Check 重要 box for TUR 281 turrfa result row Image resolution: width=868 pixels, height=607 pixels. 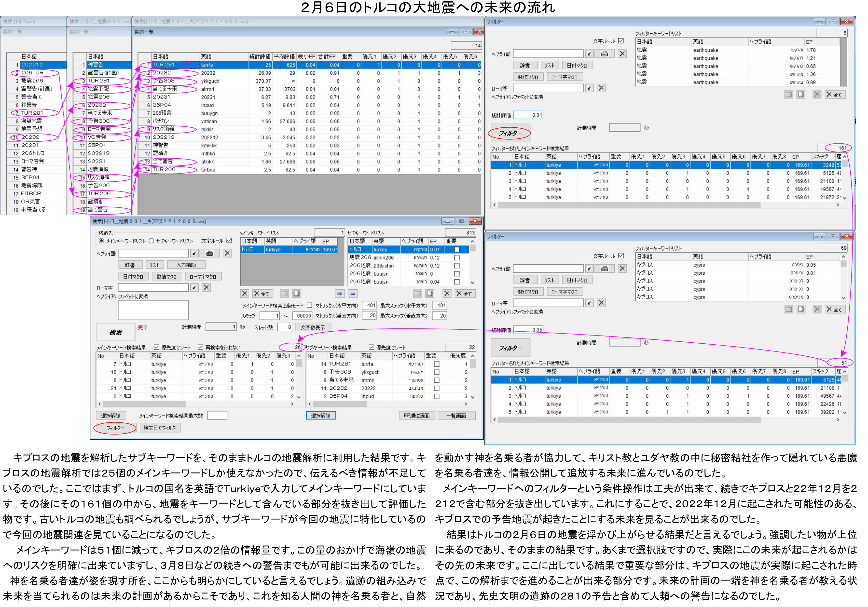click(x=437, y=364)
